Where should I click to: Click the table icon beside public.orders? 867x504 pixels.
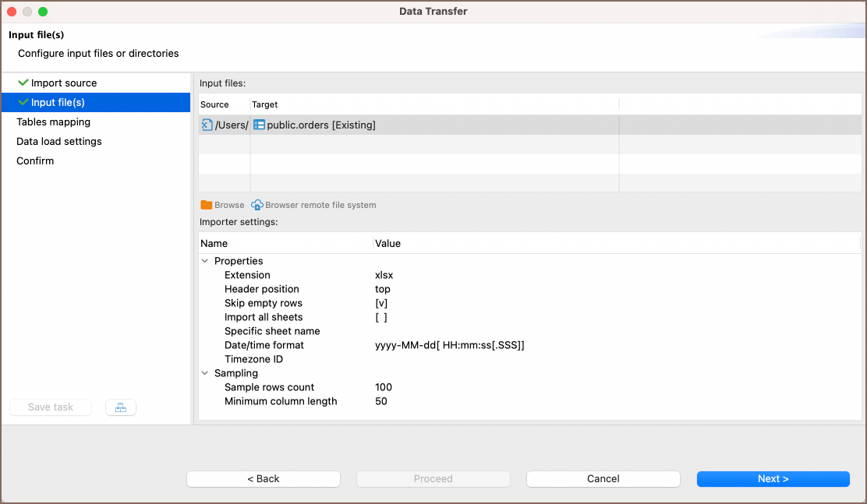coord(259,125)
